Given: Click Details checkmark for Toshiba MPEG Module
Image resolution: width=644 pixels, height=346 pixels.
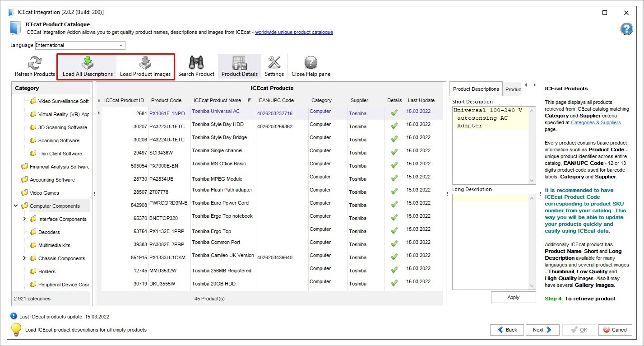Looking at the screenshot, I should pyautogui.click(x=394, y=179).
